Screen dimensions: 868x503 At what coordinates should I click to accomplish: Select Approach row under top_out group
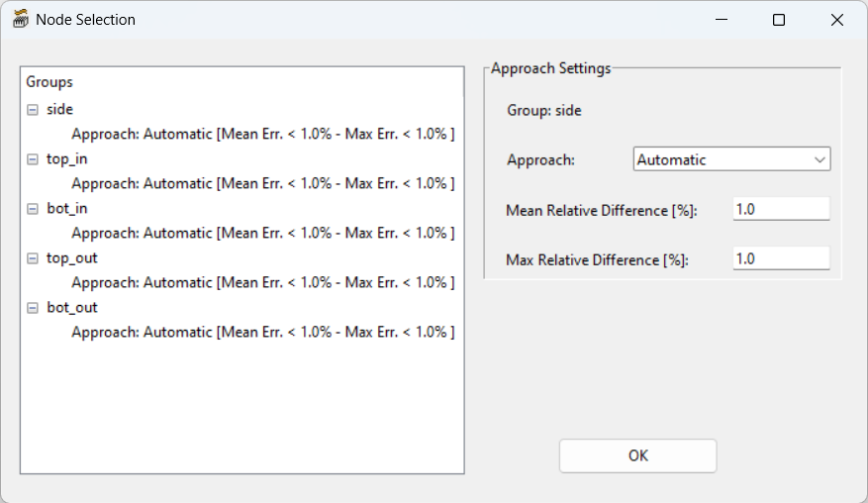[x=263, y=282]
